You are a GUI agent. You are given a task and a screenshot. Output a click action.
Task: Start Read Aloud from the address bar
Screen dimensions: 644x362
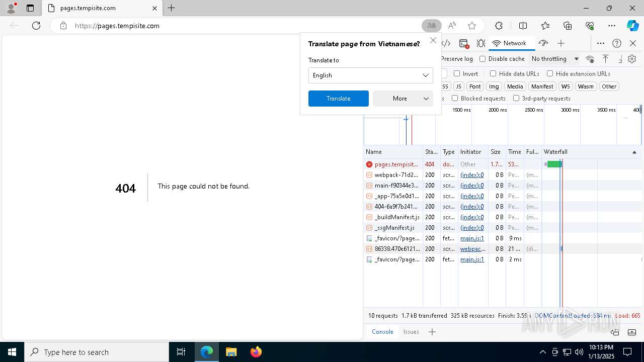(x=452, y=26)
